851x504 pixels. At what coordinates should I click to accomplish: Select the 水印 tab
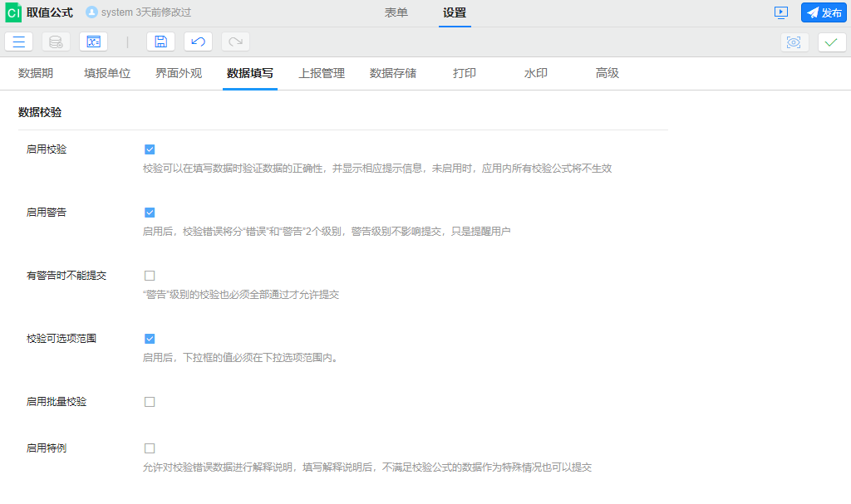[536, 73]
